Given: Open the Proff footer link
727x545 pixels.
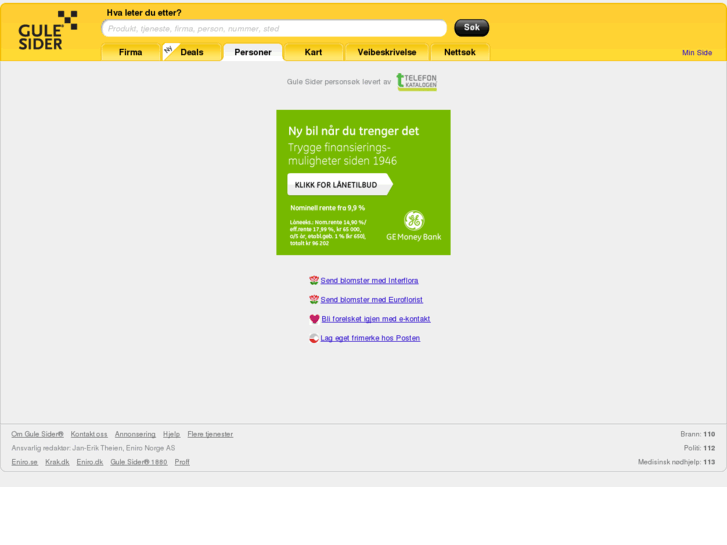Looking at the screenshot, I should pyautogui.click(x=182, y=462).
